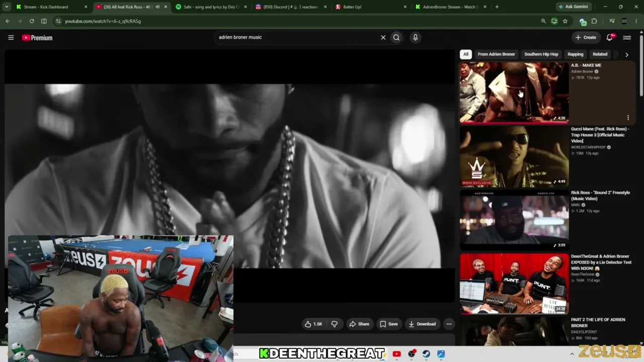Dislike the current video
644x362 pixels.
(x=334, y=324)
